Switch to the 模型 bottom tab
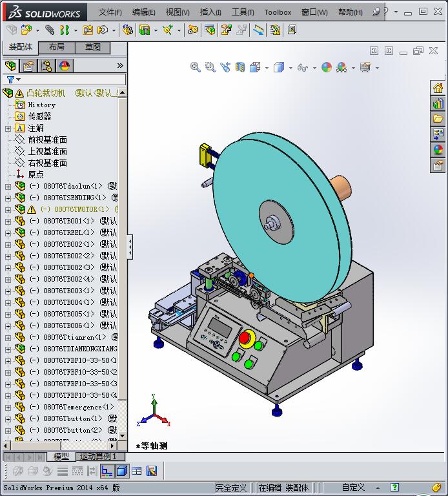The width and height of the screenshot is (448, 496). pos(61,457)
